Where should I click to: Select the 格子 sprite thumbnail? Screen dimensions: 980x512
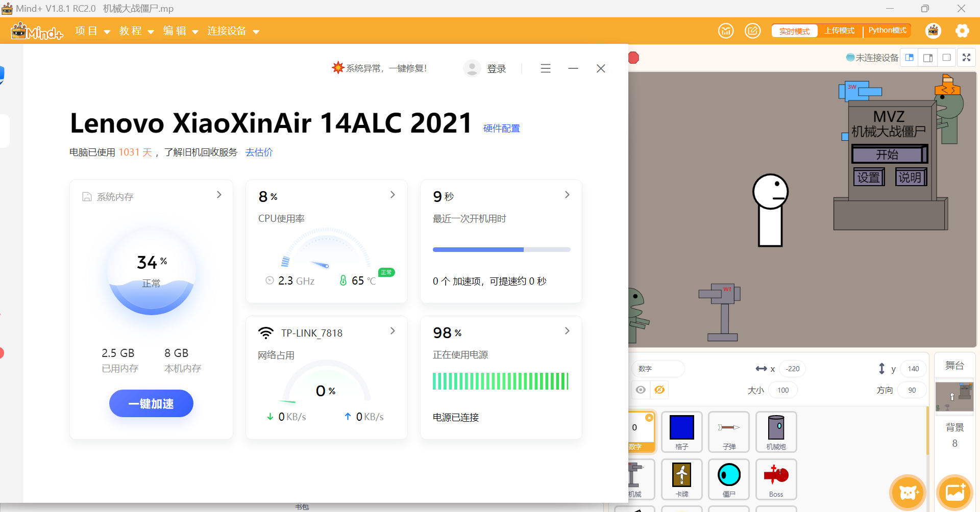(x=681, y=431)
